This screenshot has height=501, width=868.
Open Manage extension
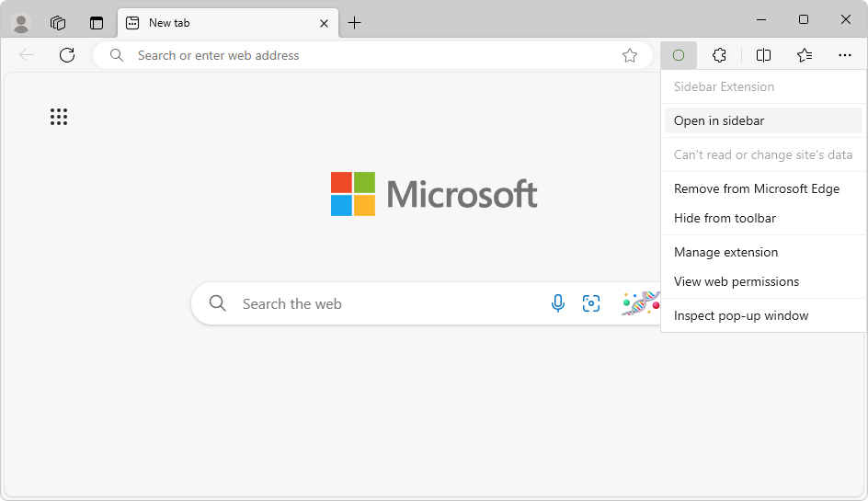pos(763,252)
